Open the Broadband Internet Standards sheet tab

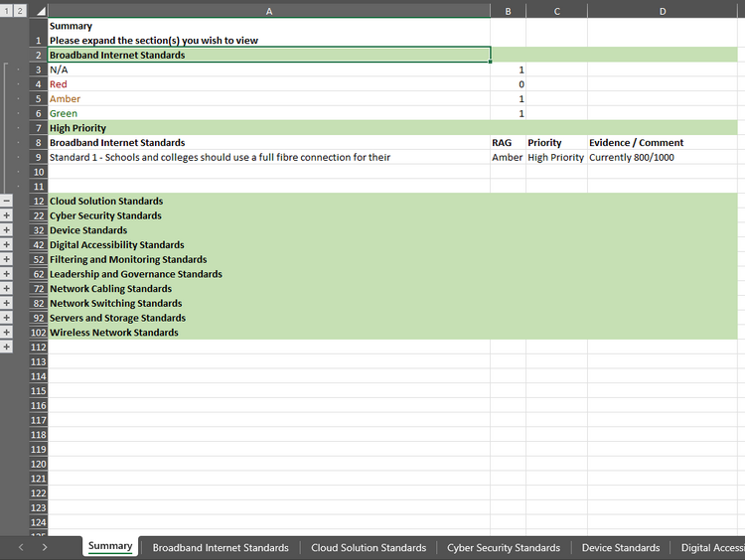click(221, 548)
